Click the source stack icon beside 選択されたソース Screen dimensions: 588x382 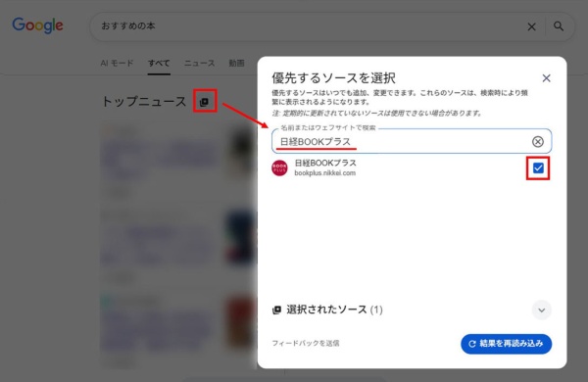(x=276, y=310)
